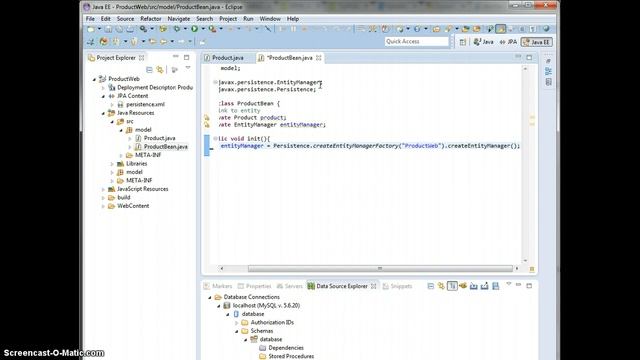The image size is (640, 360).
Task: Open the Search menu
Action: click(204, 19)
